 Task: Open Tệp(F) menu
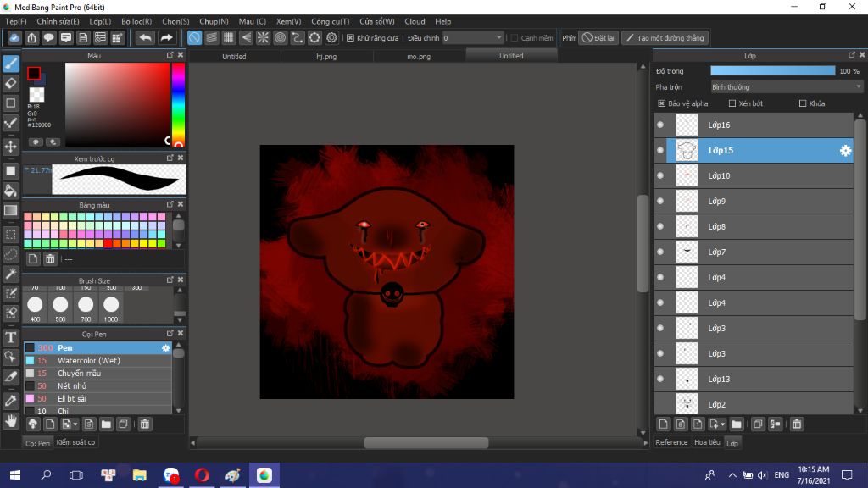[x=15, y=21]
